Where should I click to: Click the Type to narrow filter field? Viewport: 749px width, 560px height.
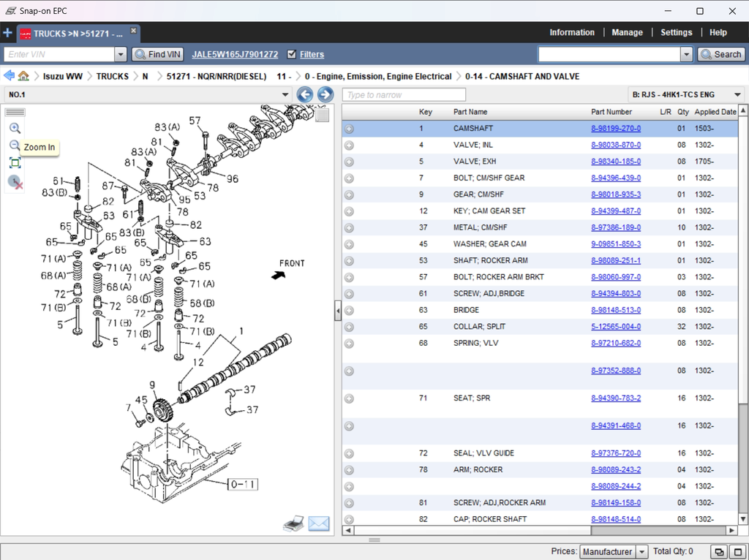(404, 95)
